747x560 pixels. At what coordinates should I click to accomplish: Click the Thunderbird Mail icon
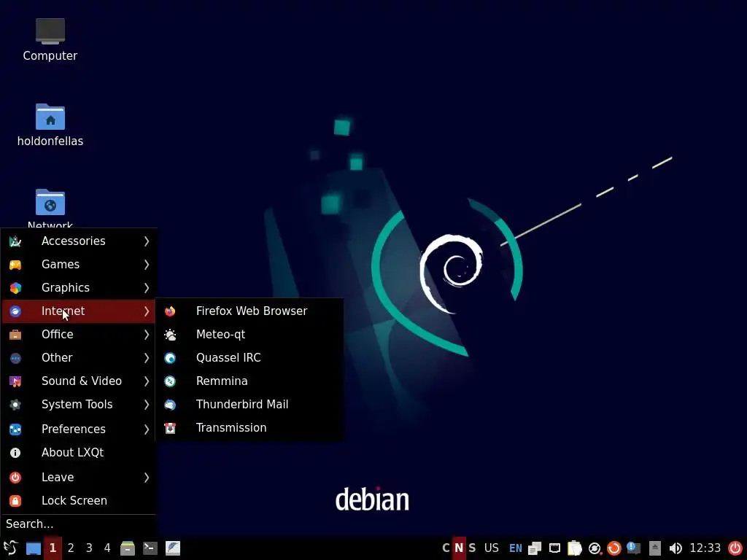[170, 404]
